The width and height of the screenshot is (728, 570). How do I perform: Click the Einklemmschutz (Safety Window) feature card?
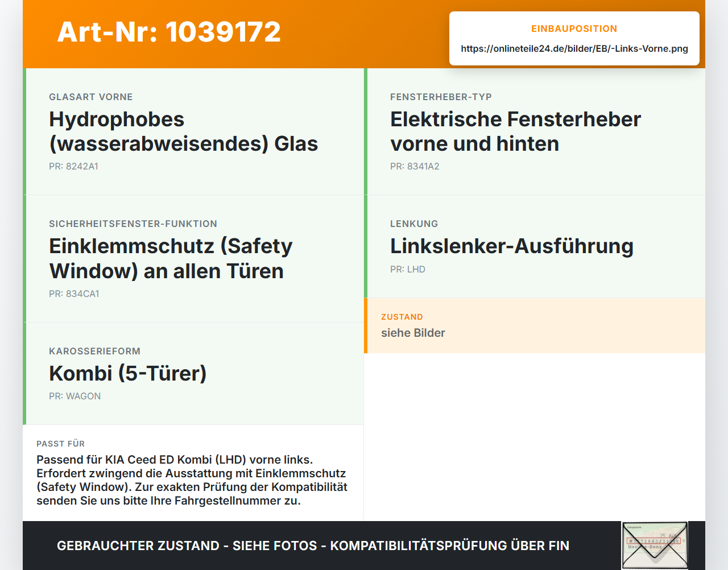click(193, 259)
